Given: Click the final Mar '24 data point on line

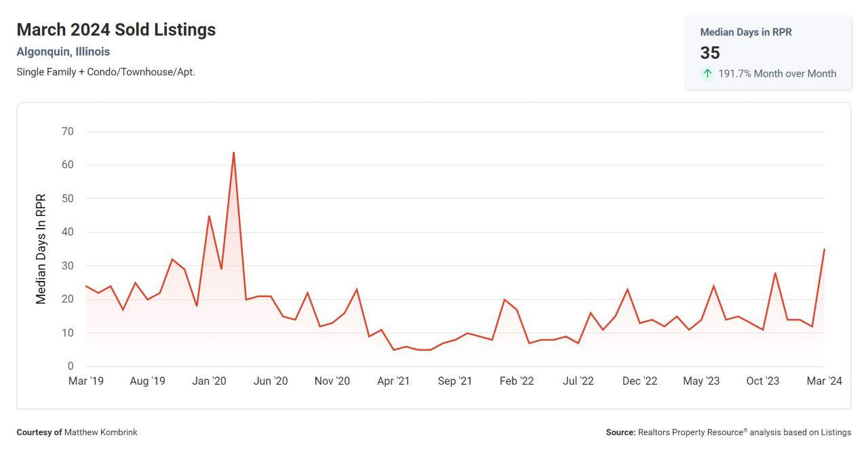Looking at the screenshot, I should point(824,250).
